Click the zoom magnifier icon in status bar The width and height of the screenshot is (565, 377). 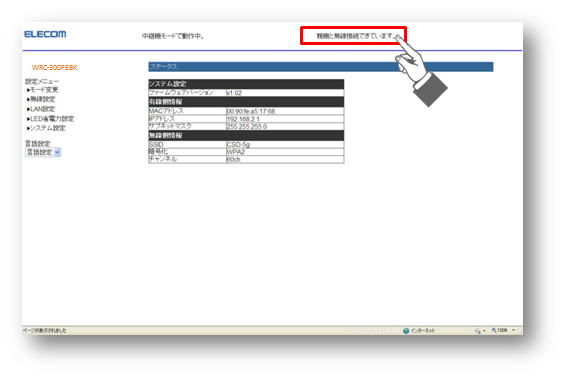(494, 330)
